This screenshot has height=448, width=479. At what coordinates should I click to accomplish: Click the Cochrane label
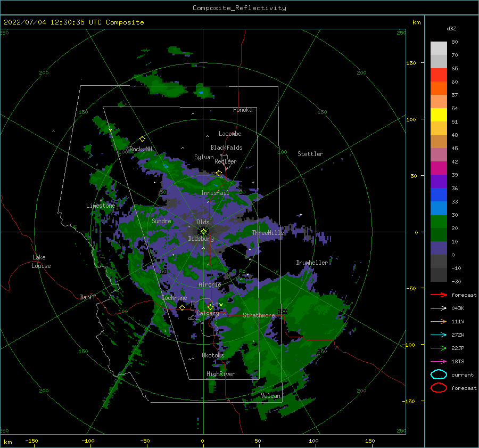(x=174, y=298)
